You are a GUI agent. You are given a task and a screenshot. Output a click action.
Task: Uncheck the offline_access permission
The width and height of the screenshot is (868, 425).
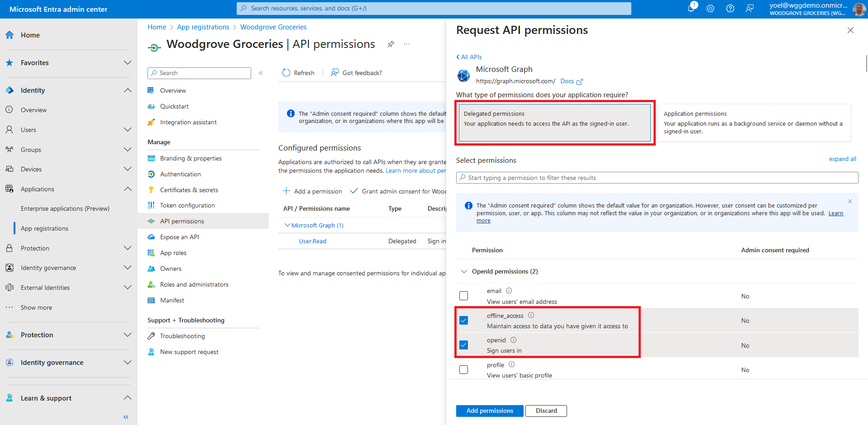point(463,321)
